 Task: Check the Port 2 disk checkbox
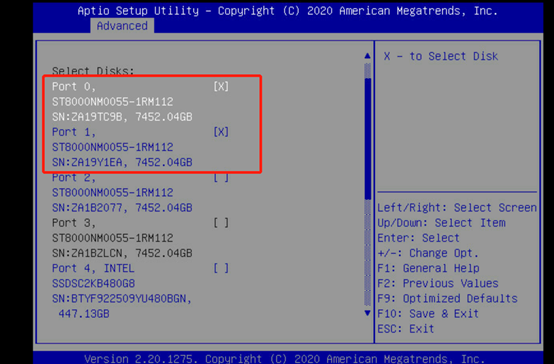point(221,177)
